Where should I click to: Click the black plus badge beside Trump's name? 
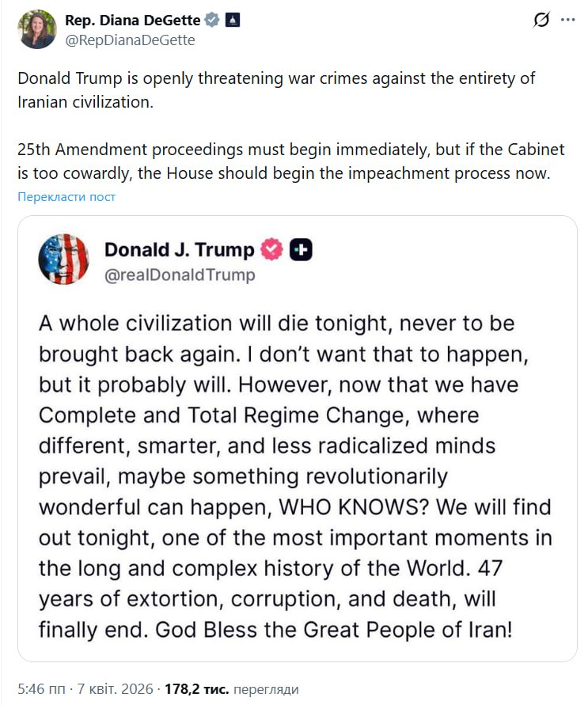[301, 250]
